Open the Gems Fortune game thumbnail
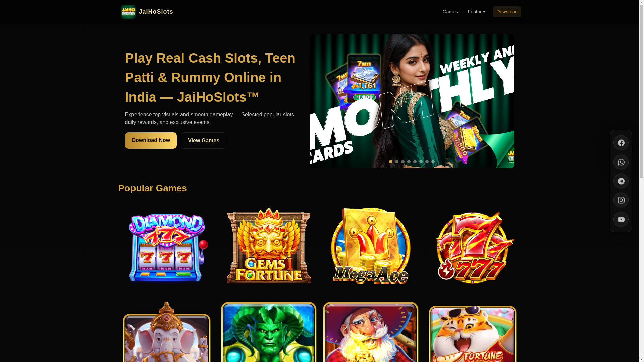Viewport: 644px width, 362px height. click(x=269, y=246)
